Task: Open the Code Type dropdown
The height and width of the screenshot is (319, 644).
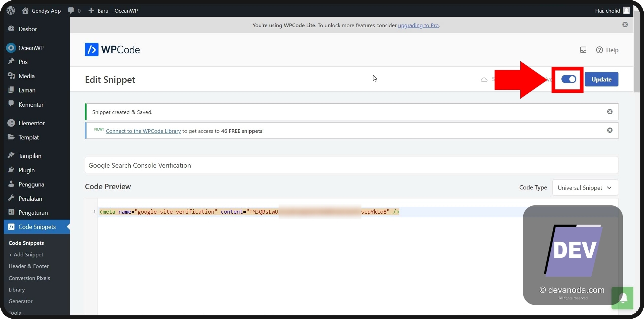Action: click(x=585, y=187)
